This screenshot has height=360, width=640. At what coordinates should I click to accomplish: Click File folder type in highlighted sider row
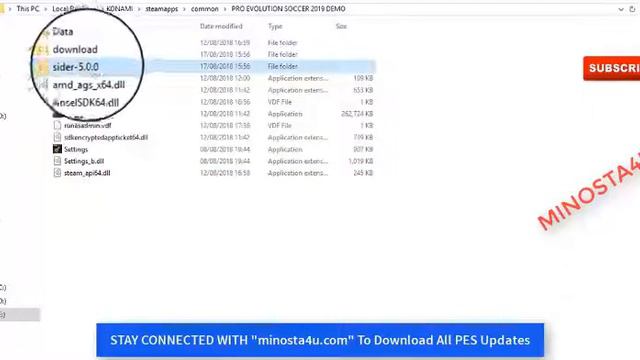click(x=282, y=66)
